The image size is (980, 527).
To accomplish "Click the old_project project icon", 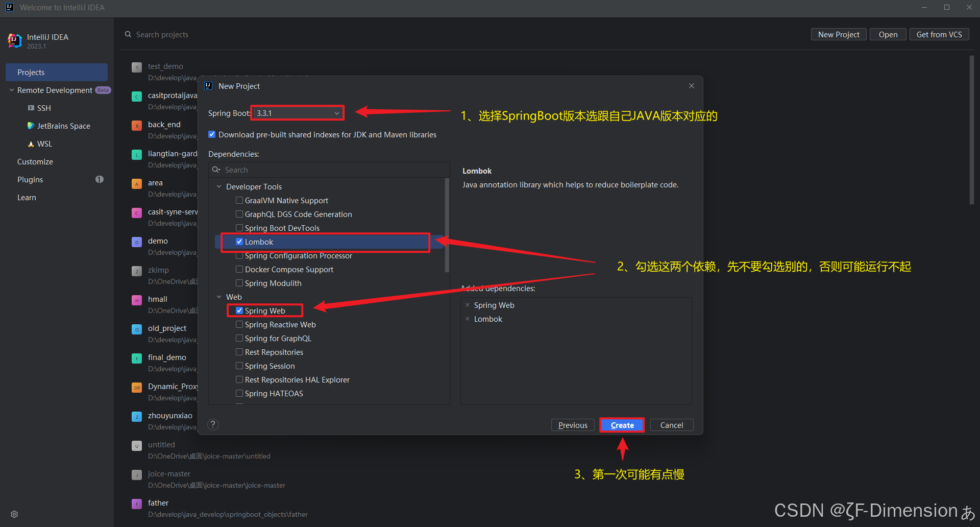I will pos(137,329).
